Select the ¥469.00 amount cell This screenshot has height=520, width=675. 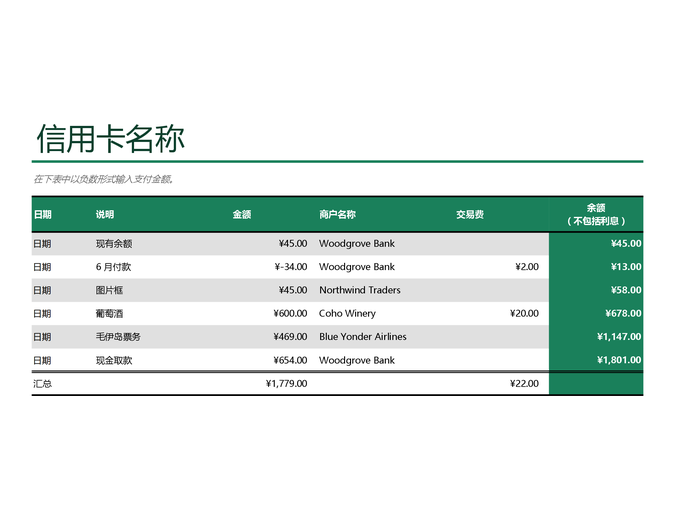point(290,337)
